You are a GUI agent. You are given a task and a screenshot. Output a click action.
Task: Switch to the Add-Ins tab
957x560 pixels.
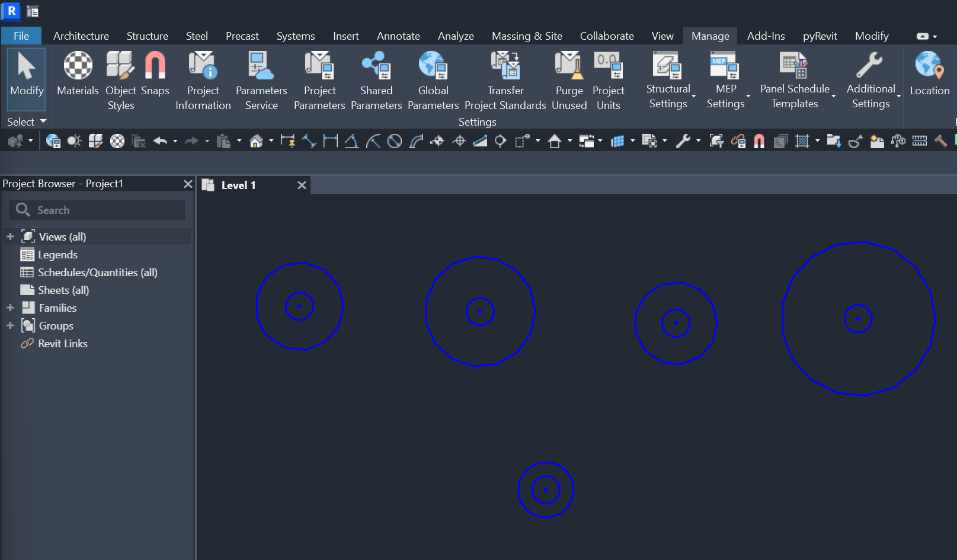click(x=766, y=36)
